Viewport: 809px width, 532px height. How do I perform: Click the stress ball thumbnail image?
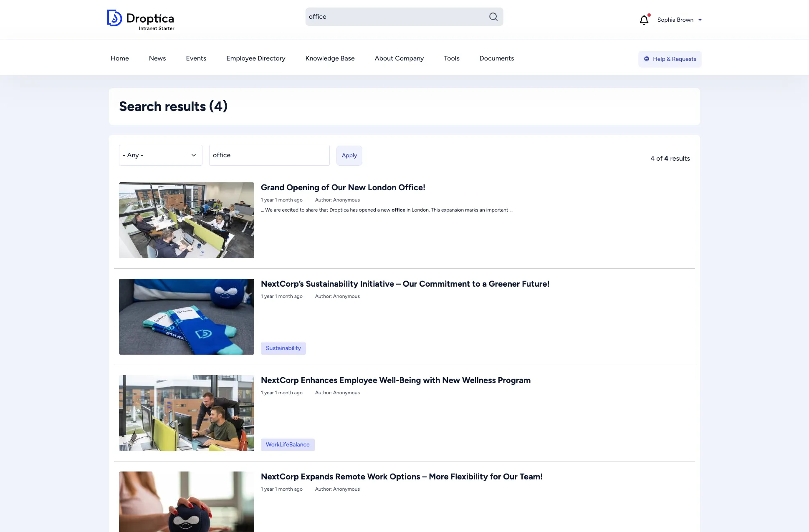coord(187,502)
